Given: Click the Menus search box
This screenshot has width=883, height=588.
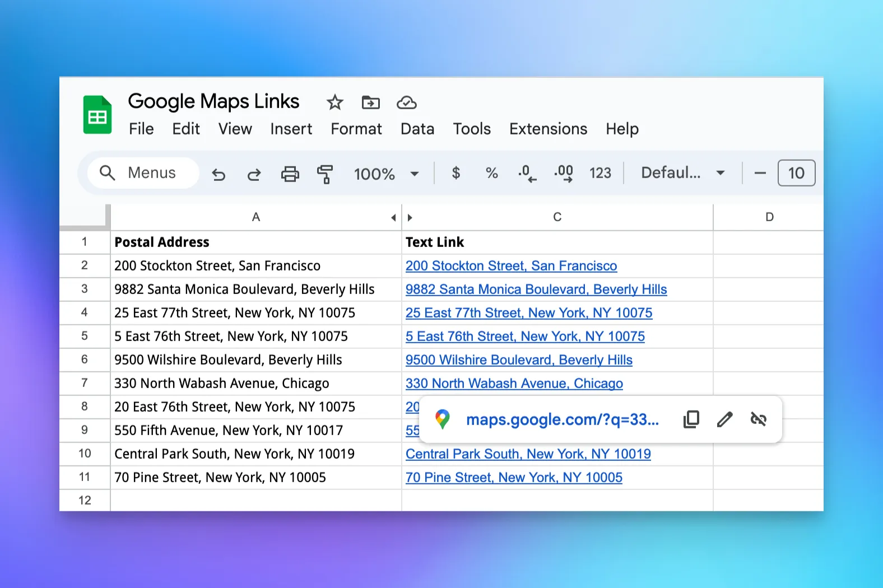Looking at the screenshot, I should tap(143, 173).
